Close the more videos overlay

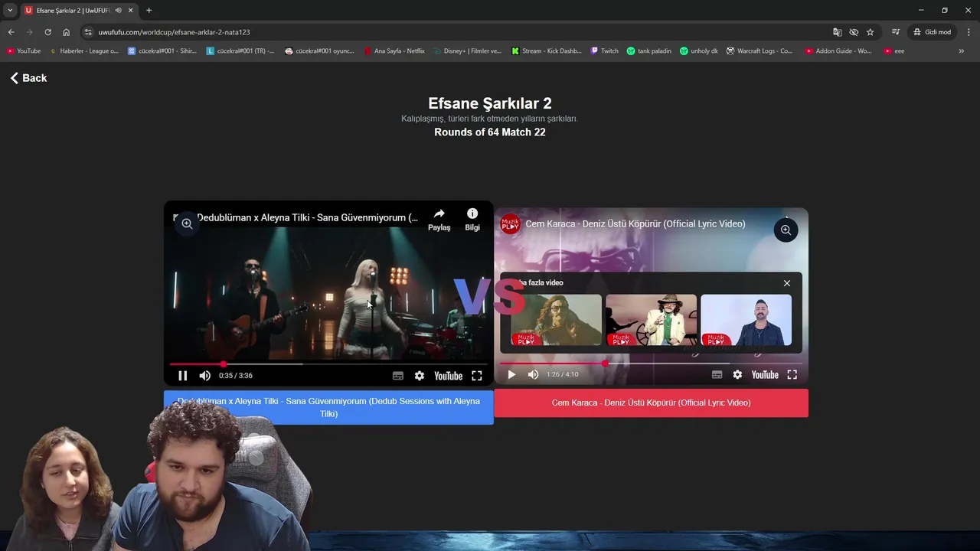pos(786,283)
